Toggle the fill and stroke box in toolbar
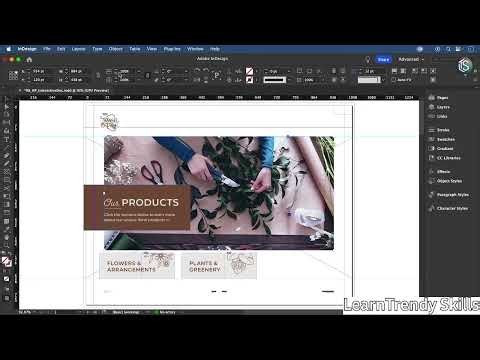Image resolution: width=480 pixels, height=360 pixels. 7,262
